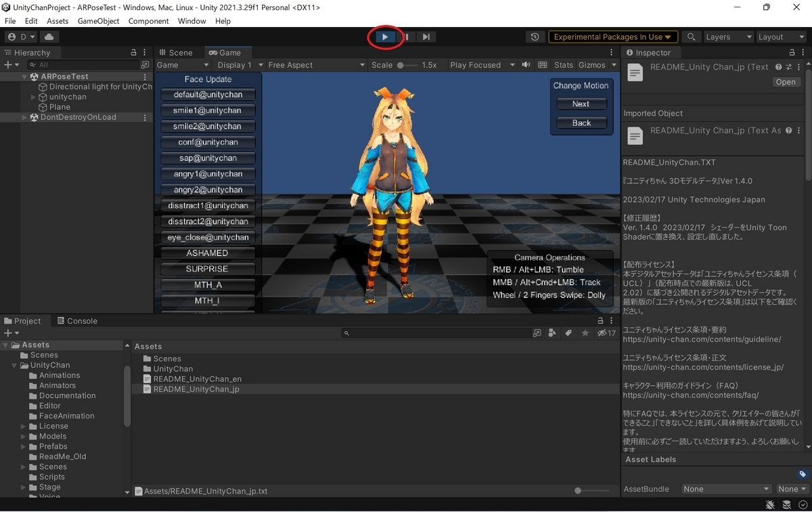
Task: Click the Project favorites star icon
Action: 585,333
